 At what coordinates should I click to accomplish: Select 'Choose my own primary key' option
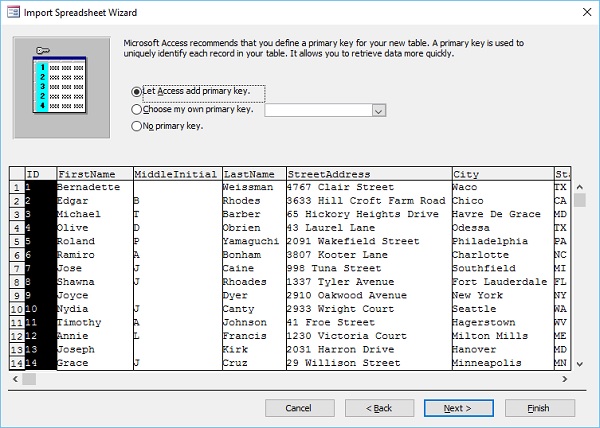tap(137, 110)
